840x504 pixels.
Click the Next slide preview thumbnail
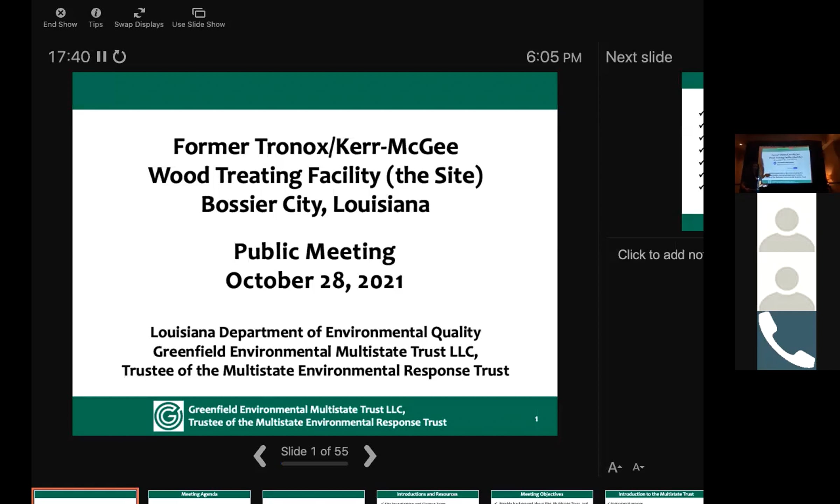(x=693, y=152)
